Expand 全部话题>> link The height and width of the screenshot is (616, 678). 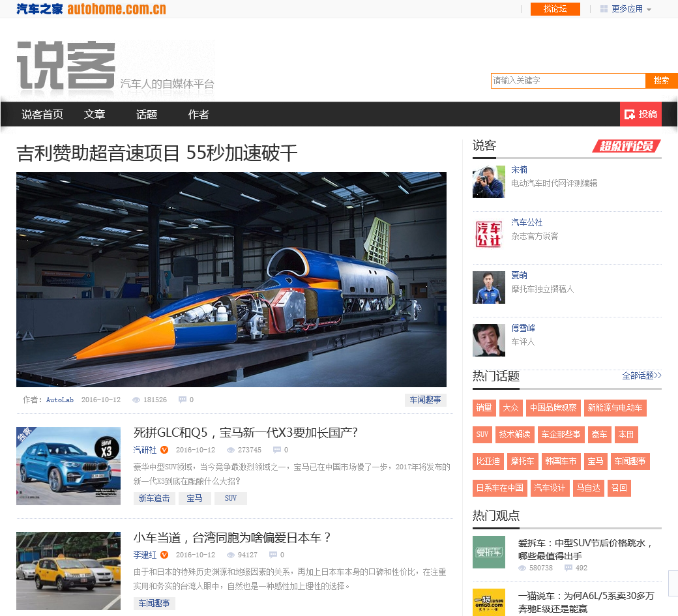[641, 375]
